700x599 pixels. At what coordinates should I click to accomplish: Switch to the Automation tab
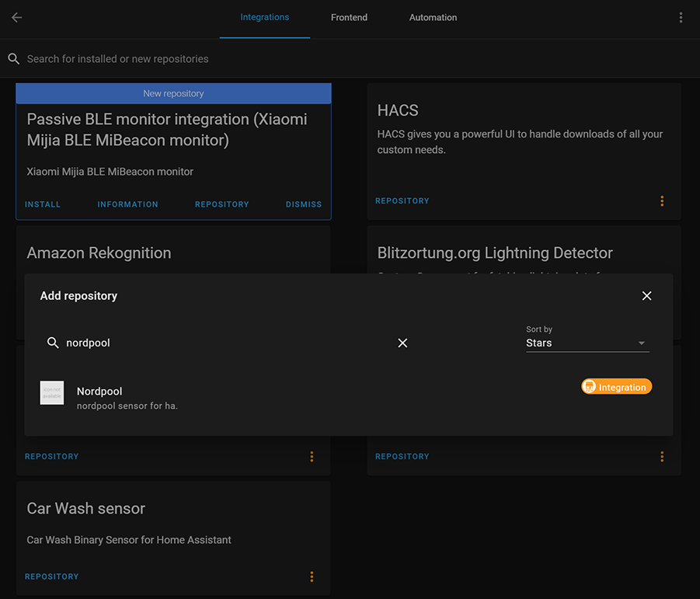433,17
